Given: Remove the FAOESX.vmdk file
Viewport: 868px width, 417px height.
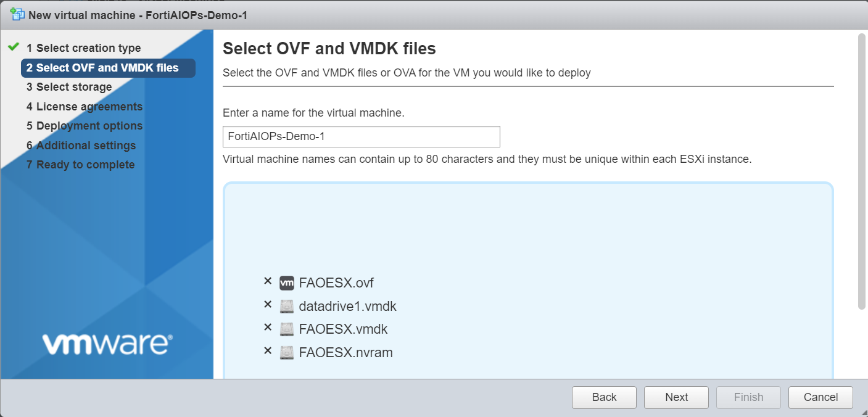Looking at the screenshot, I should click(x=268, y=328).
